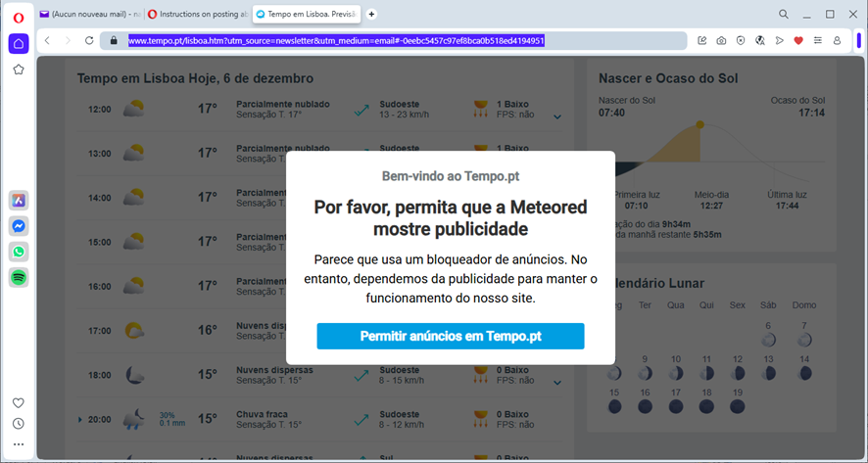Open browsing history clock icon
This screenshot has width=868, height=463.
pos(19,424)
